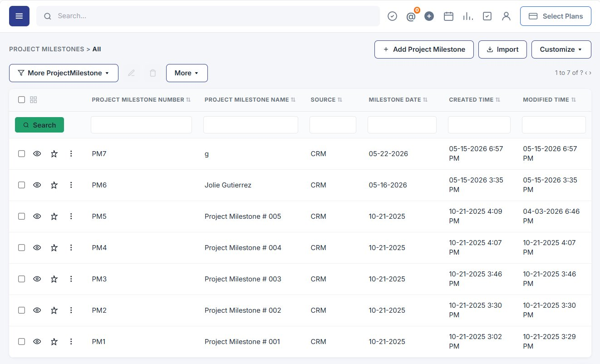600x364 pixels.
Task: Open Project Milestone # 003 name cell
Action: click(x=243, y=279)
